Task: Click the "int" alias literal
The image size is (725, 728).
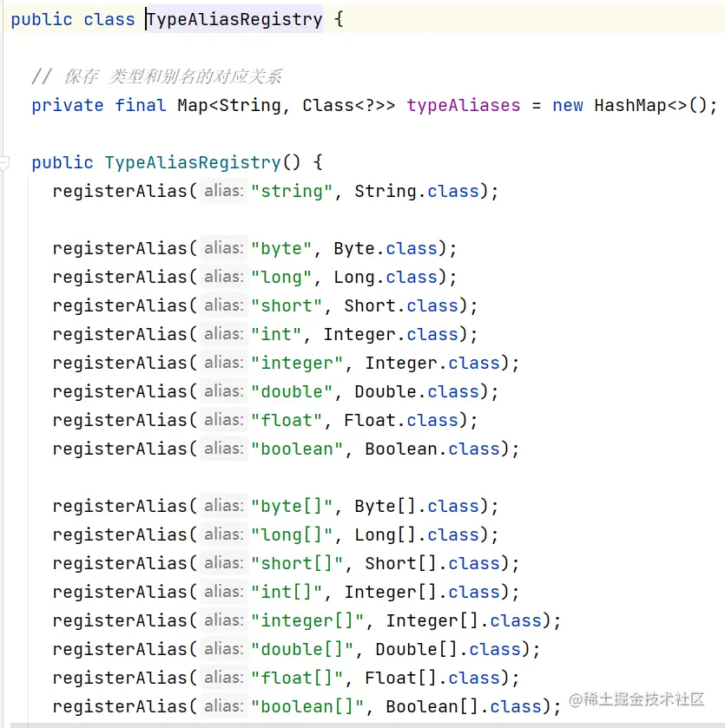Action: pos(276,334)
